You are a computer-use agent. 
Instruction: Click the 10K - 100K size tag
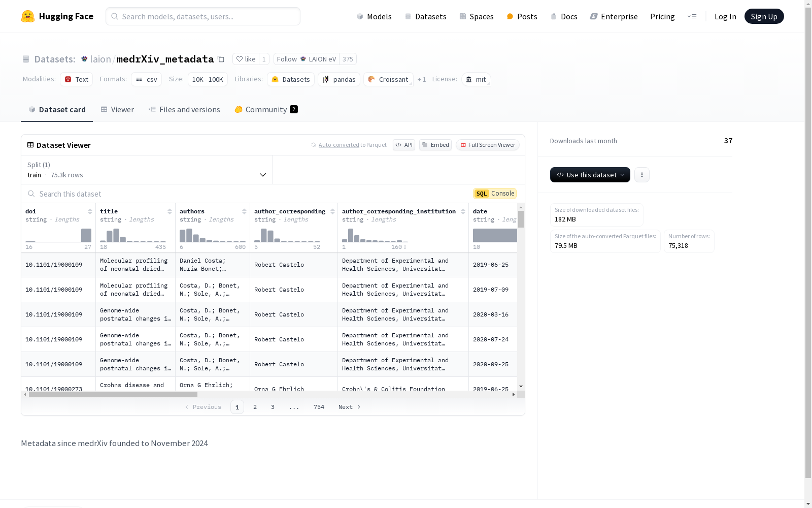tap(208, 79)
